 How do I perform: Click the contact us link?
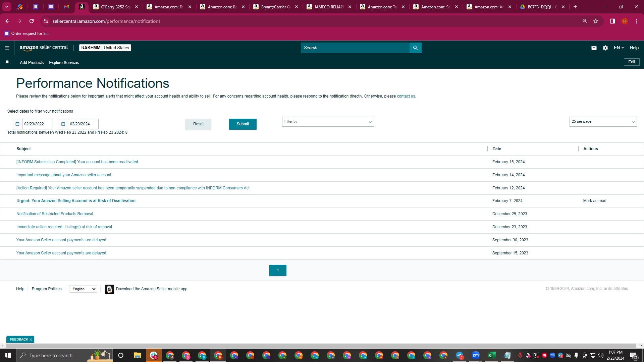point(406,96)
